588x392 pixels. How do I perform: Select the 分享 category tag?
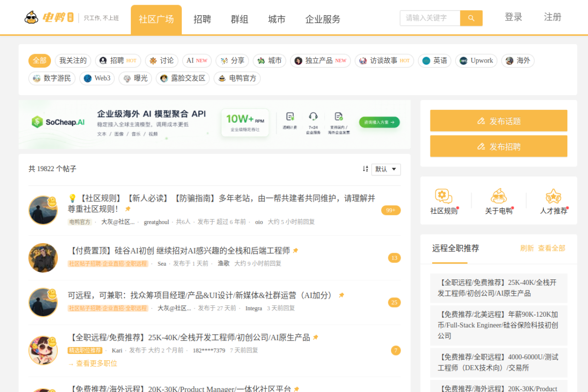click(232, 61)
